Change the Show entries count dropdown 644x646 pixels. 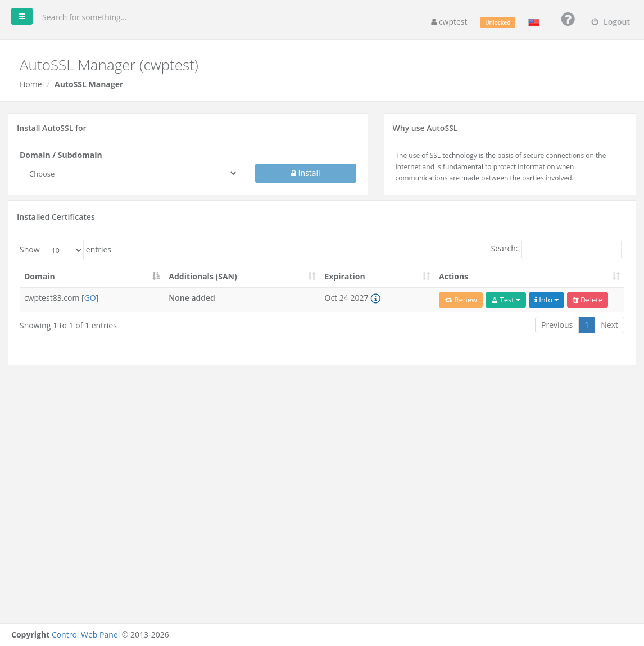pyautogui.click(x=62, y=250)
